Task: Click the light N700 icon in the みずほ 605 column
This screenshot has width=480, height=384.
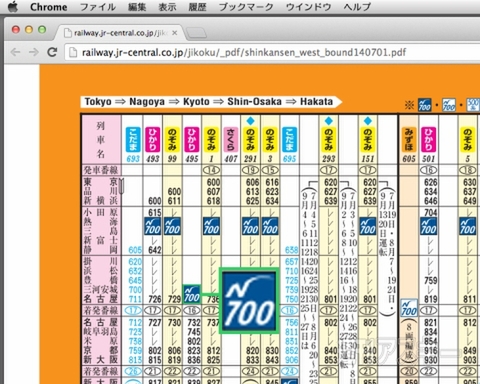Action: [409, 308]
